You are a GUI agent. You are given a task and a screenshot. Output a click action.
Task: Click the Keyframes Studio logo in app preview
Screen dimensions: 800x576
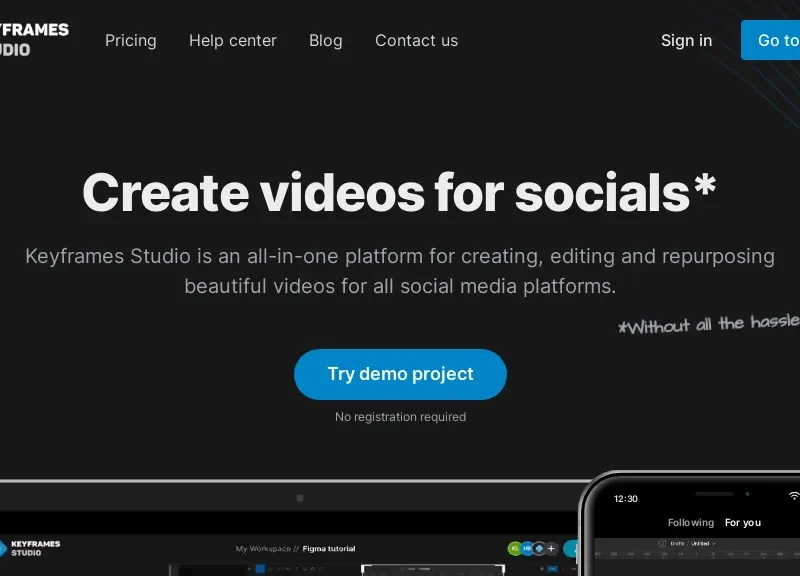tap(30, 548)
